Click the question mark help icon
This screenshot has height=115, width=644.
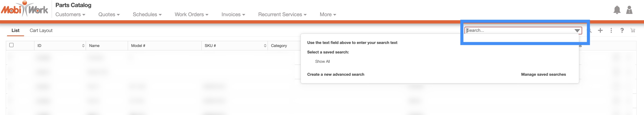point(622,30)
